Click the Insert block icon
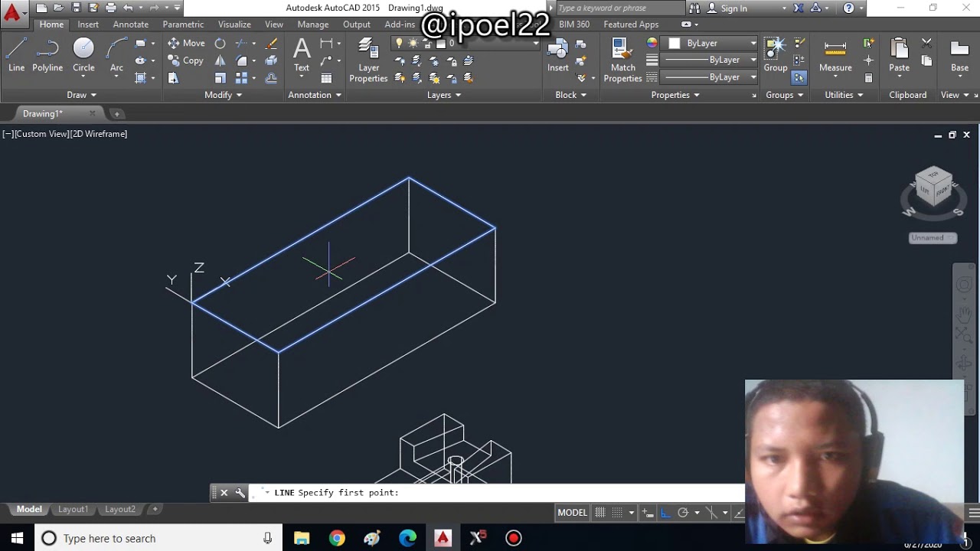980x551 pixels. [557, 55]
